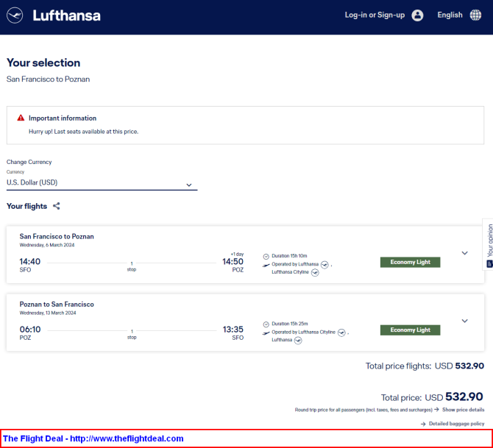Expand San Francisco to Poznan flight details
The width and height of the screenshot is (493, 448).
[x=464, y=253]
